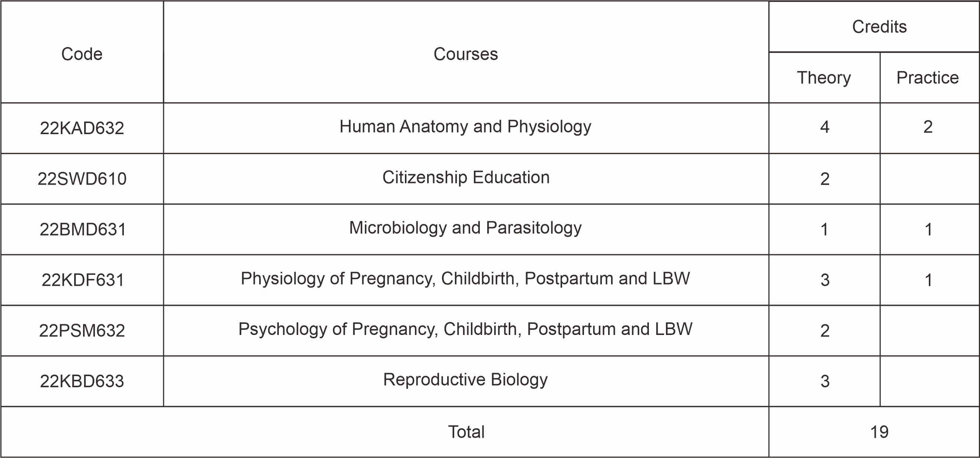Click Human Anatomy and Physiology course
The image size is (980, 458).
466,127
